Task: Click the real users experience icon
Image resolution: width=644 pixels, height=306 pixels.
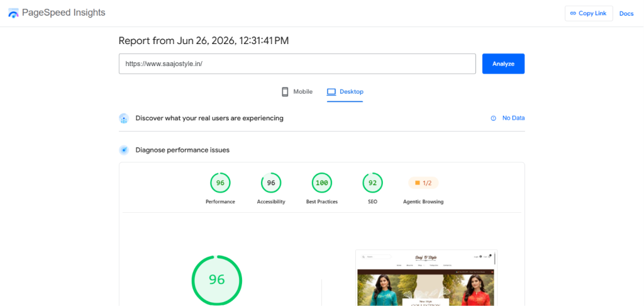Action: pyautogui.click(x=124, y=118)
